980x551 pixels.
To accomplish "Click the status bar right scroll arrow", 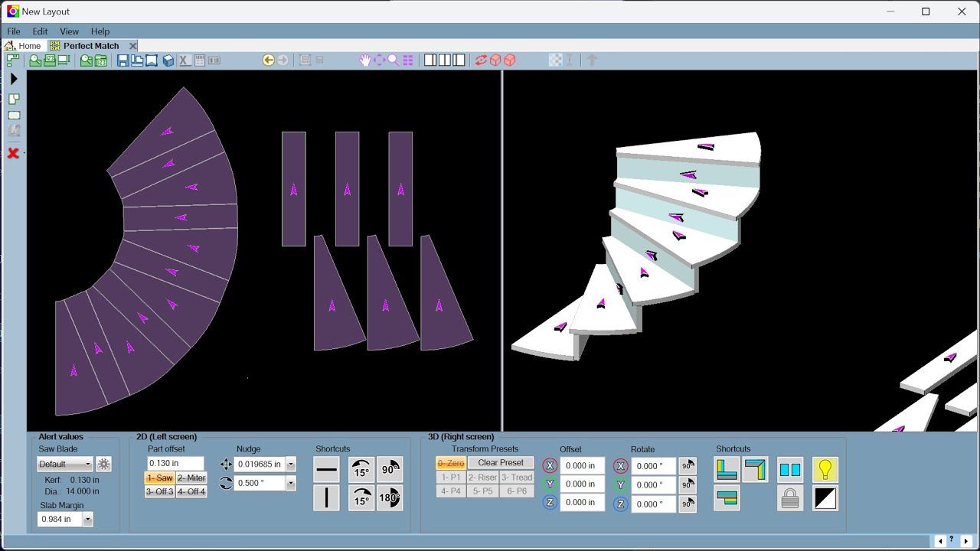I will point(966,542).
